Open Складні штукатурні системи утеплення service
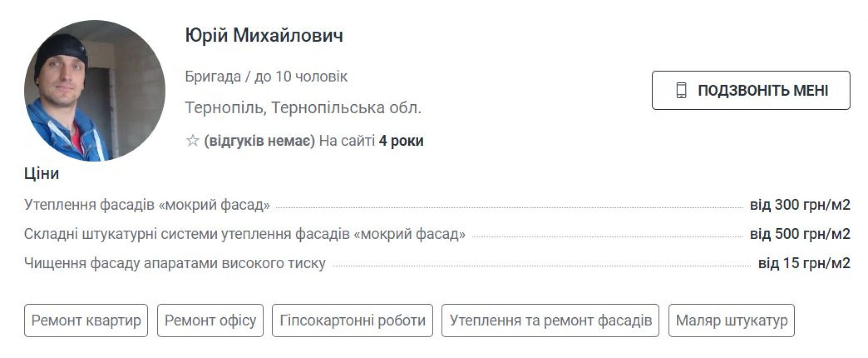The image size is (868, 358). (244, 234)
